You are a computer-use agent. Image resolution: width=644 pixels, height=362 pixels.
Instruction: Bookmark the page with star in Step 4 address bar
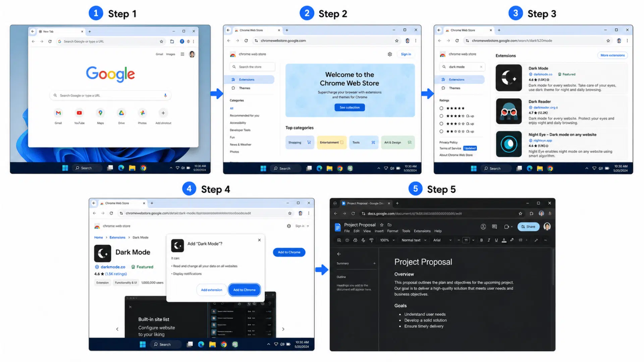point(290,213)
